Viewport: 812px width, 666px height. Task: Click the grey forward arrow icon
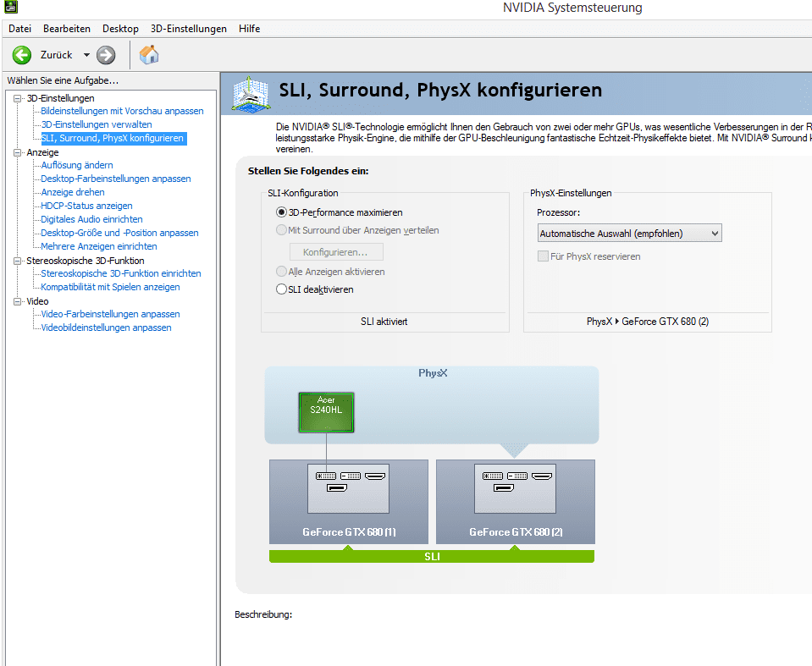point(106,55)
